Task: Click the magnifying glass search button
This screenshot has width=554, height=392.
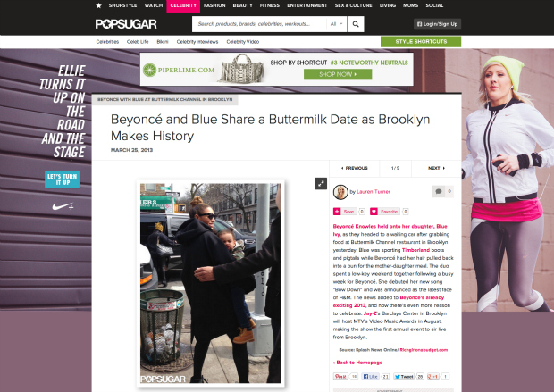Action: point(356,24)
